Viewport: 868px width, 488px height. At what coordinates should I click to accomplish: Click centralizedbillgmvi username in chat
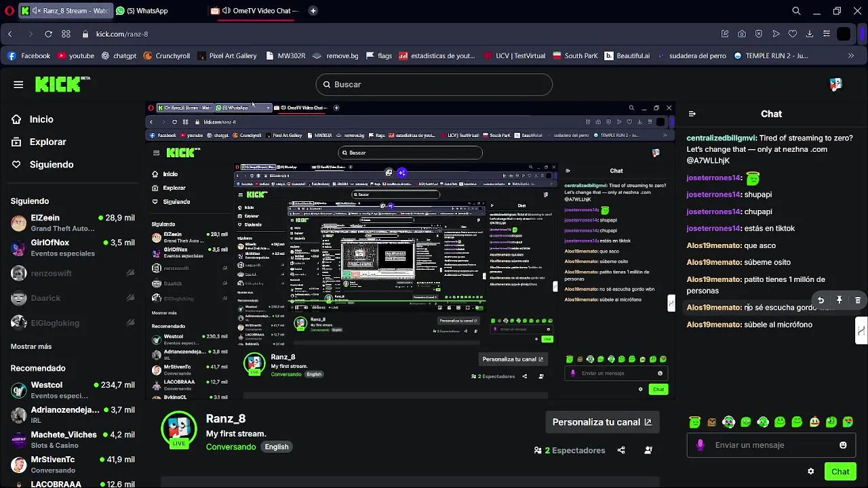click(722, 138)
